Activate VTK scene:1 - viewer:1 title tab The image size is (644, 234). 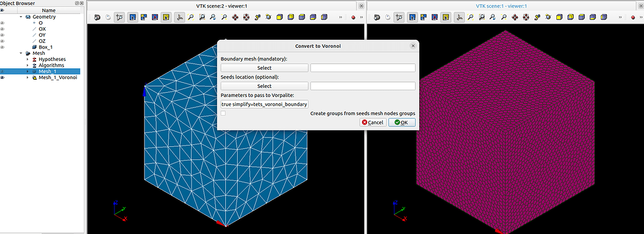(502, 6)
